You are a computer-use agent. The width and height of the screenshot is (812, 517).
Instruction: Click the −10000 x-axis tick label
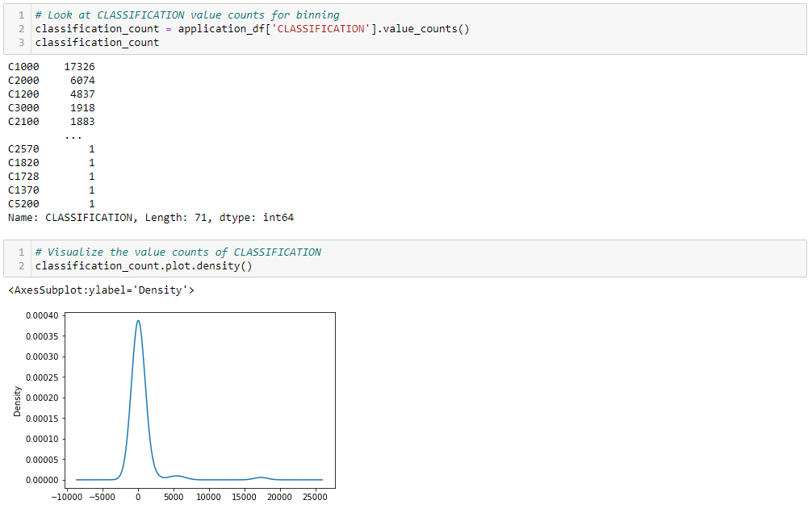click(66, 497)
